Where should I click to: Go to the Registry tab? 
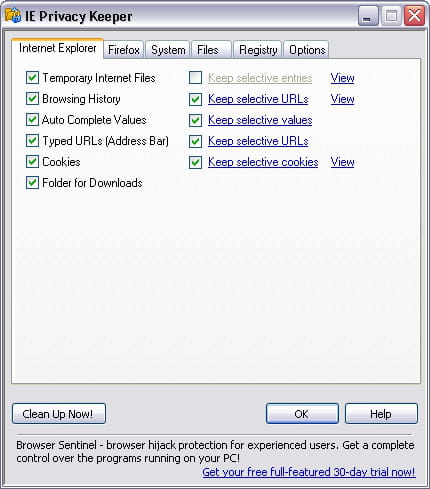[258, 50]
